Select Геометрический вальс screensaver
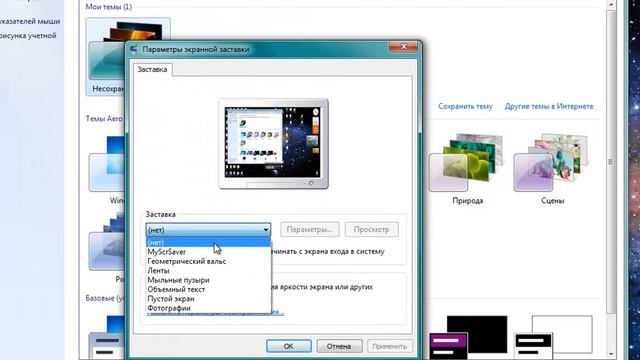The width and height of the screenshot is (640, 360). pyautogui.click(x=208, y=261)
